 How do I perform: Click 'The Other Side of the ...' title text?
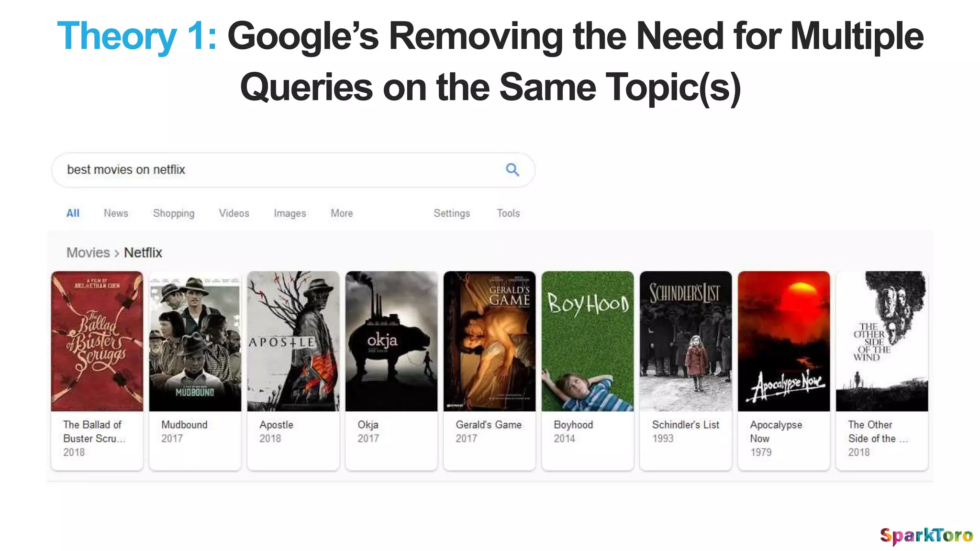(x=878, y=431)
